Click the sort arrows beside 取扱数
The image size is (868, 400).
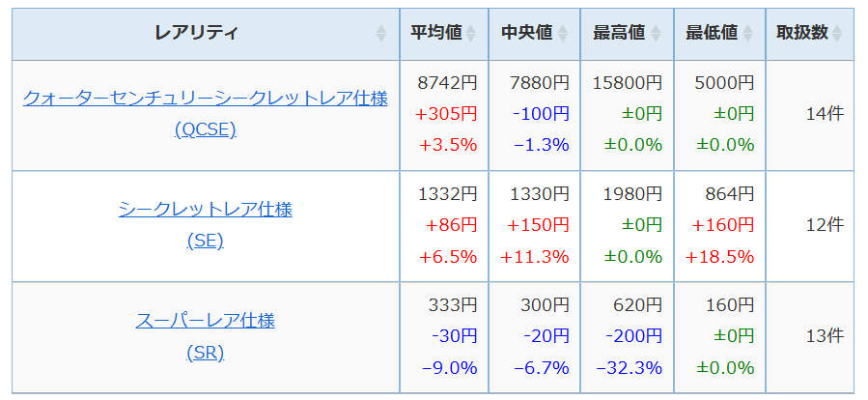coord(837,34)
